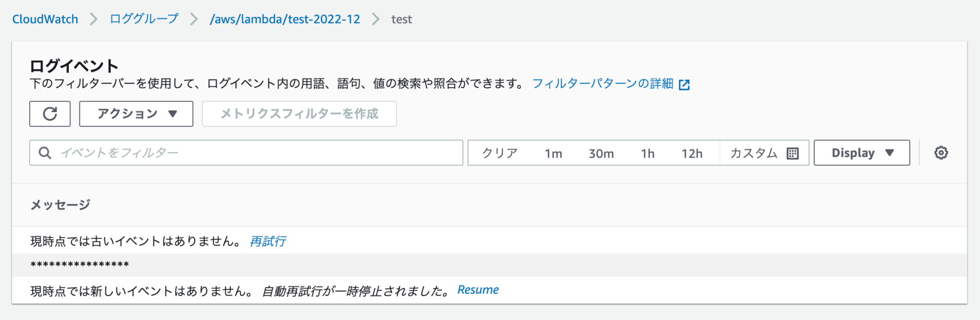Click クリア to reset the time range

[x=499, y=153]
